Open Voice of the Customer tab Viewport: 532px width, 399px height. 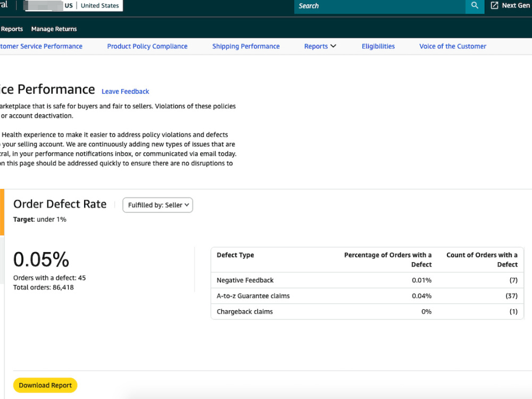pyautogui.click(x=453, y=46)
